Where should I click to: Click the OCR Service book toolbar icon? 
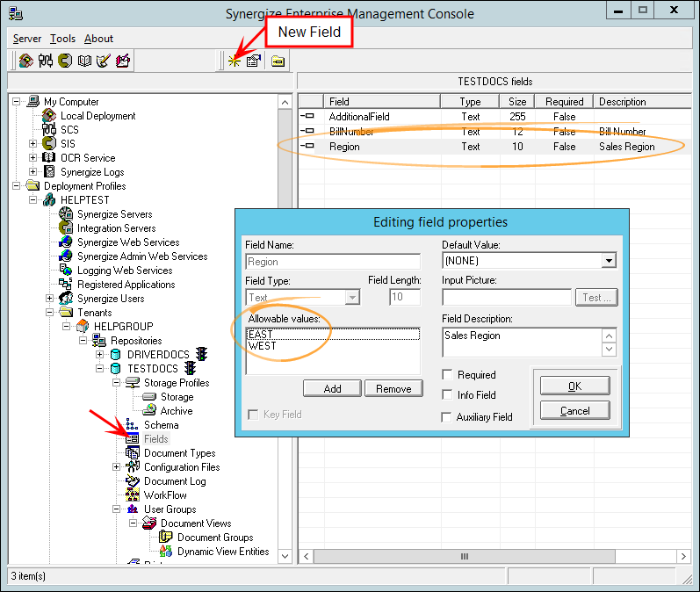click(x=84, y=61)
